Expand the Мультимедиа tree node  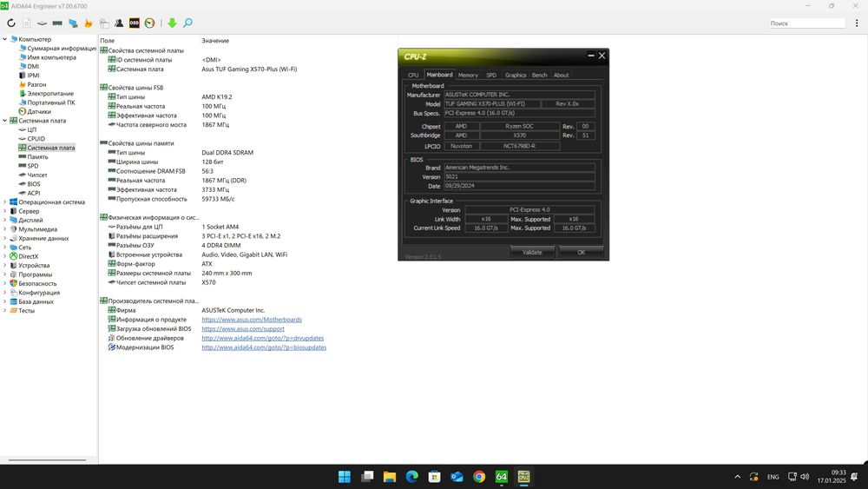coord(5,229)
